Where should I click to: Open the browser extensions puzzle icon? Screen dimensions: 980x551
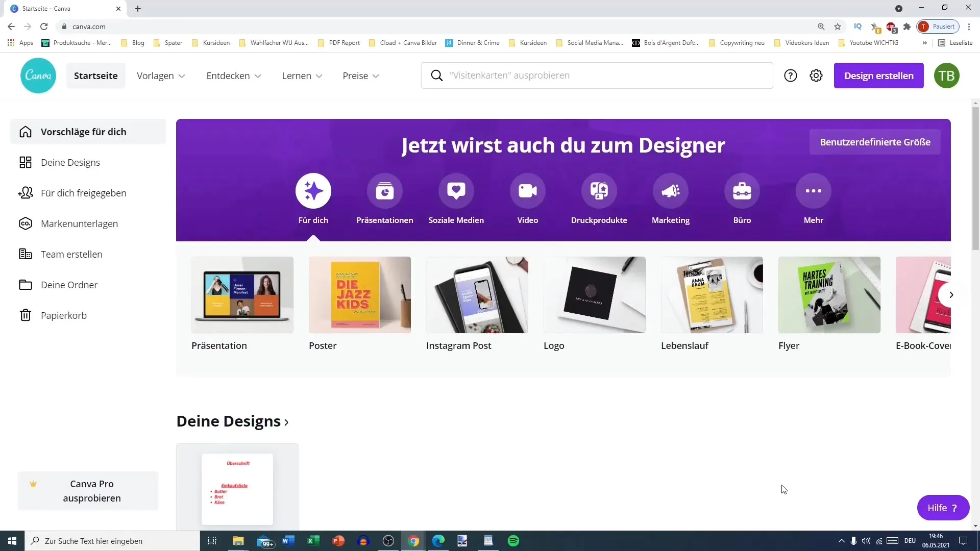(x=907, y=27)
